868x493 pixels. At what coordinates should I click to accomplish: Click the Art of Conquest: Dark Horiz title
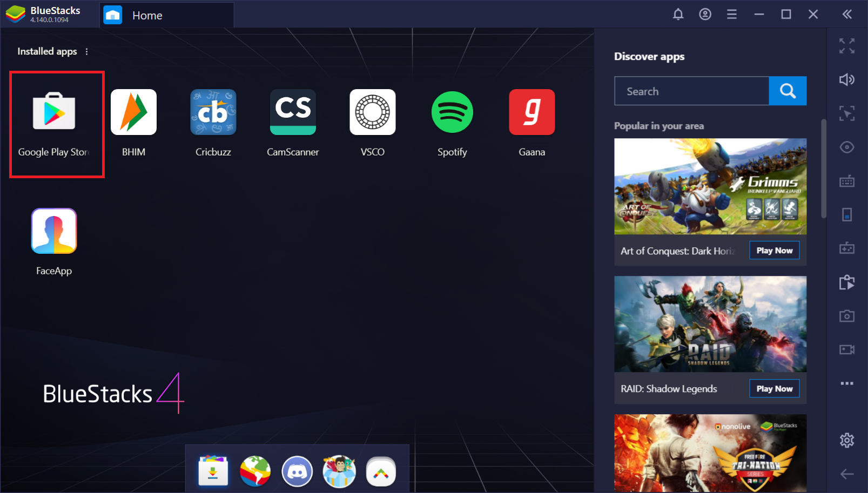(678, 251)
